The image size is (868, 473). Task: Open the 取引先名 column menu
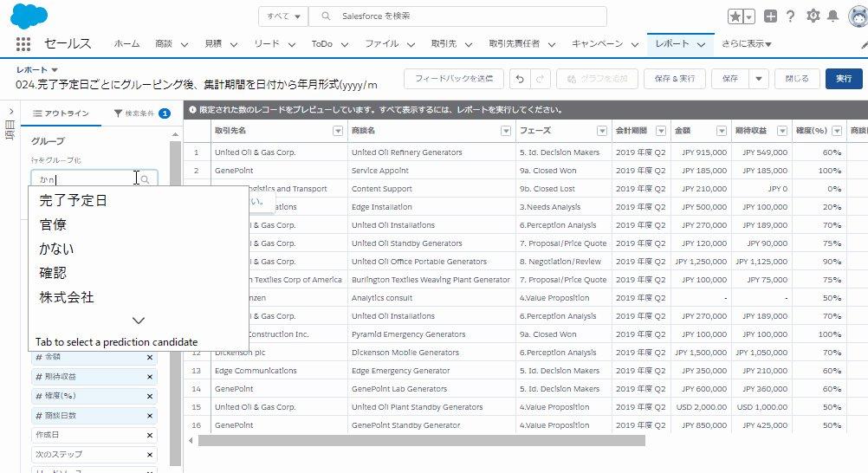[x=338, y=131]
